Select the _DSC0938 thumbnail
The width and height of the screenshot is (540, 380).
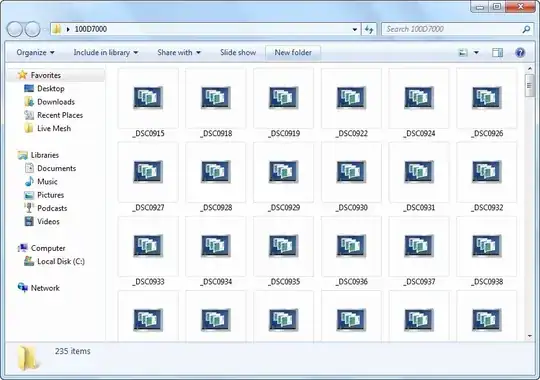(x=487, y=246)
